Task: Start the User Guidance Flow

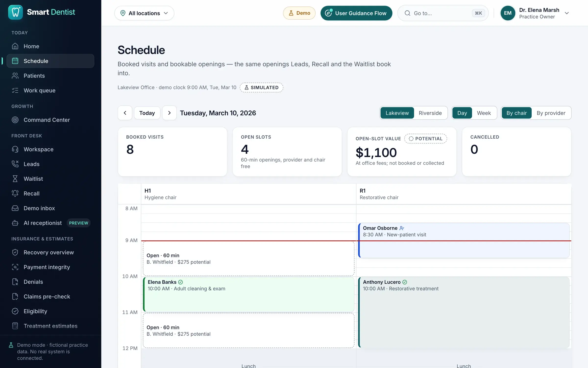Action: (x=356, y=13)
